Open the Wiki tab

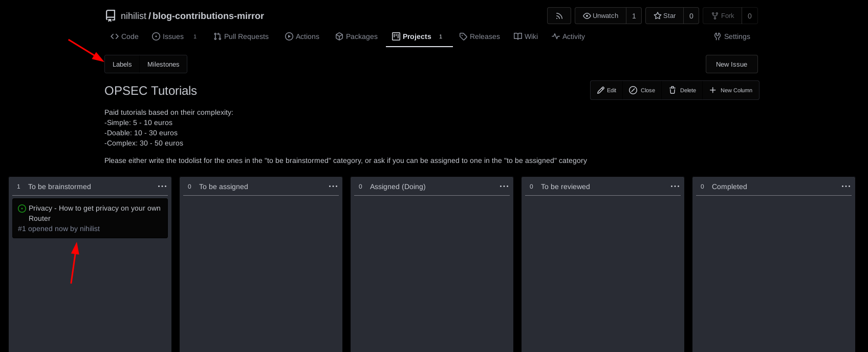(x=526, y=36)
